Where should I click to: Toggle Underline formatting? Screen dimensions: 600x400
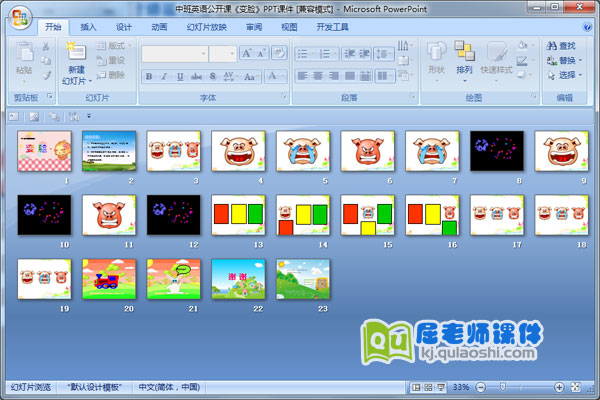(180, 76)
